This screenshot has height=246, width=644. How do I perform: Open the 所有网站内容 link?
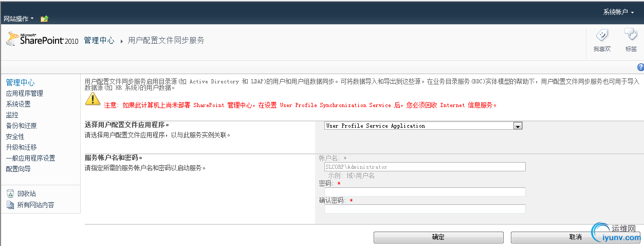pos(35,205)
